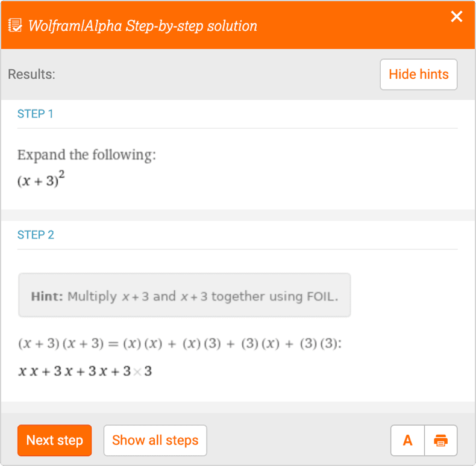476x466 pixels.
Task: Click the gray multiplication sign in 3×3
Action: pos(137,372)
